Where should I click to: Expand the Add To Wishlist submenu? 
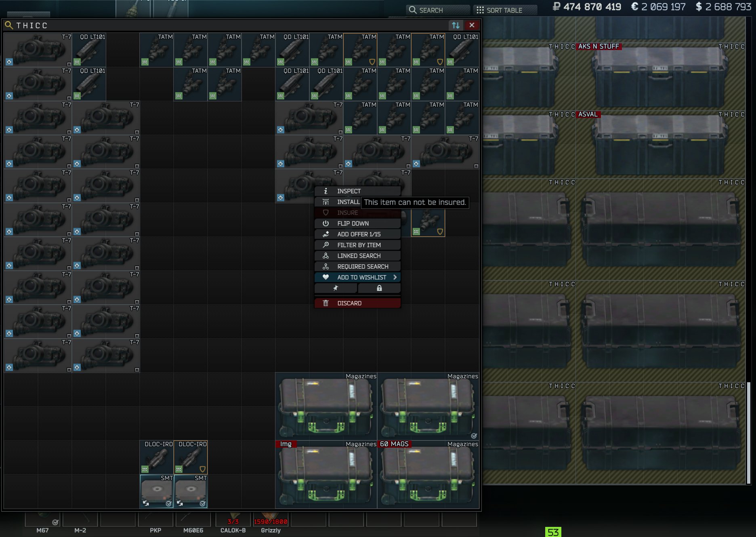click(x=357, y=277)
